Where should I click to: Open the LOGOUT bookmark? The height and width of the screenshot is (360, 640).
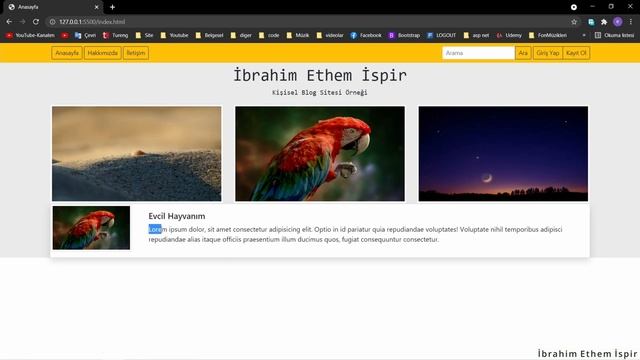tap(441, 36)
